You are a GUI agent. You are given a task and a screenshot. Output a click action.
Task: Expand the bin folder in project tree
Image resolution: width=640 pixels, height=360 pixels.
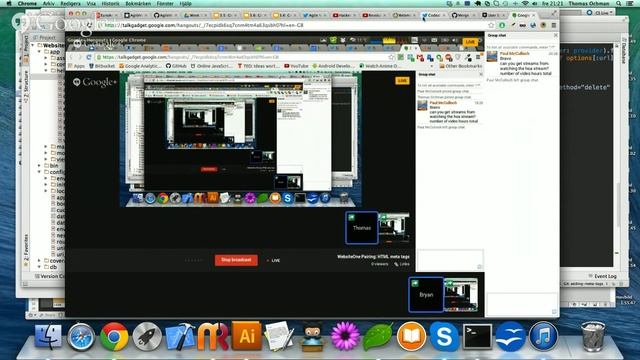[x=40, y=166]
